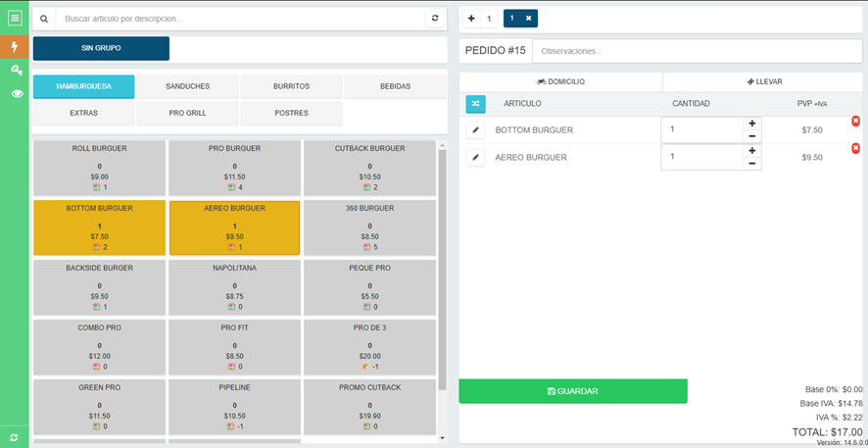Screen dimensions: 868x448
Task: Choose DOMICILIO delivery option
Action: point(560,82)
